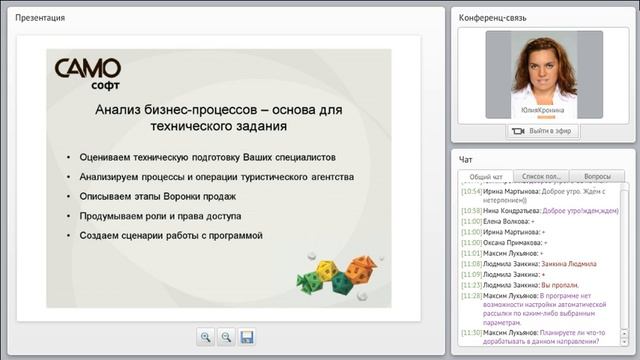Click the slide bullet 'Описываем этапы Воронки продаж'
640x360 pixels.
pos(158,196)
